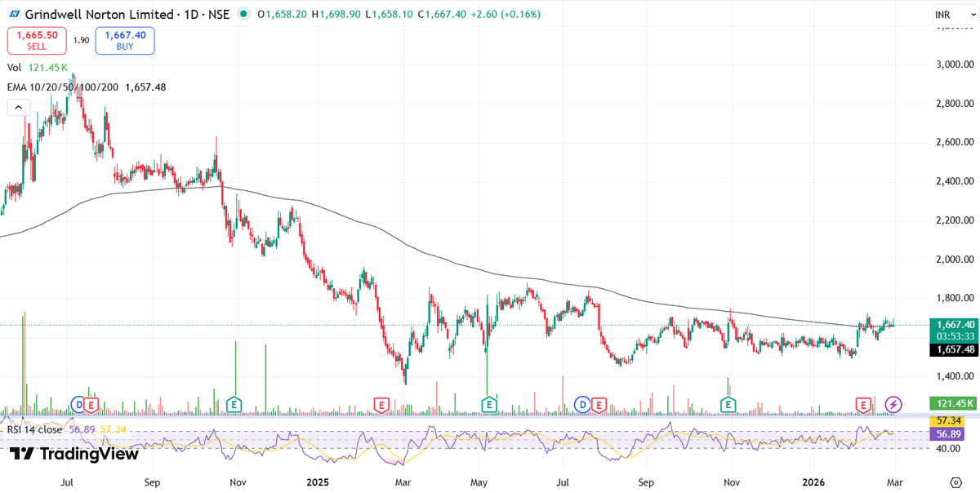980x493 pixels.
Task: Select the RSI 14 close indicator legend
Action: 36,429
